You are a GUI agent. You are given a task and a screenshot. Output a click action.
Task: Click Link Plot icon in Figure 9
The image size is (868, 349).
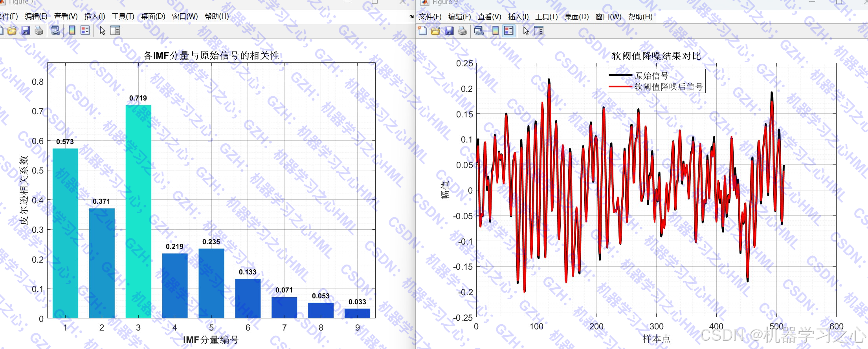479,31
